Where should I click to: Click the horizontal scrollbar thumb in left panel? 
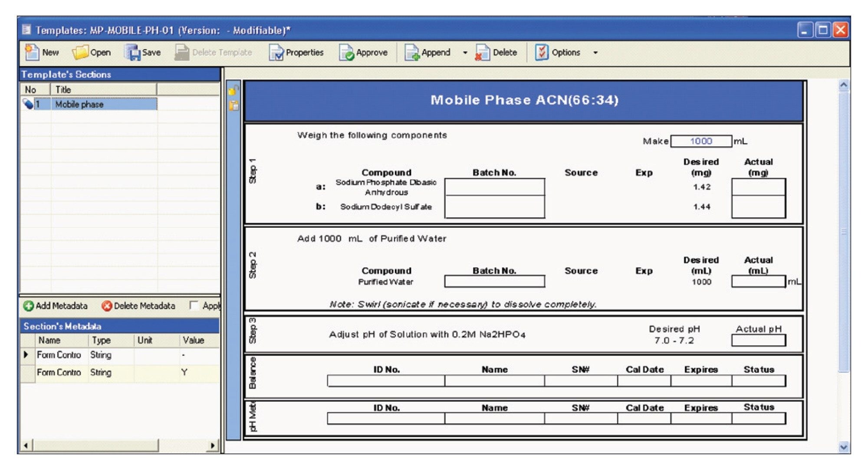coord(96,446)
